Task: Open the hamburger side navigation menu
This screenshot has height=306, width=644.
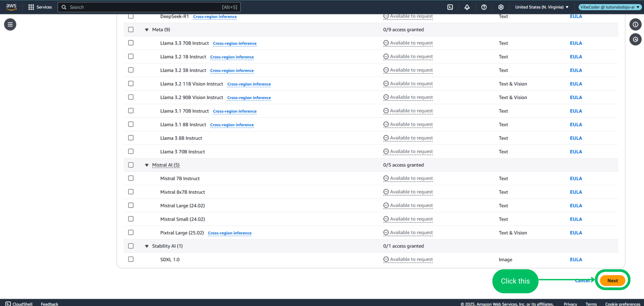Action: tap(10, 25)
